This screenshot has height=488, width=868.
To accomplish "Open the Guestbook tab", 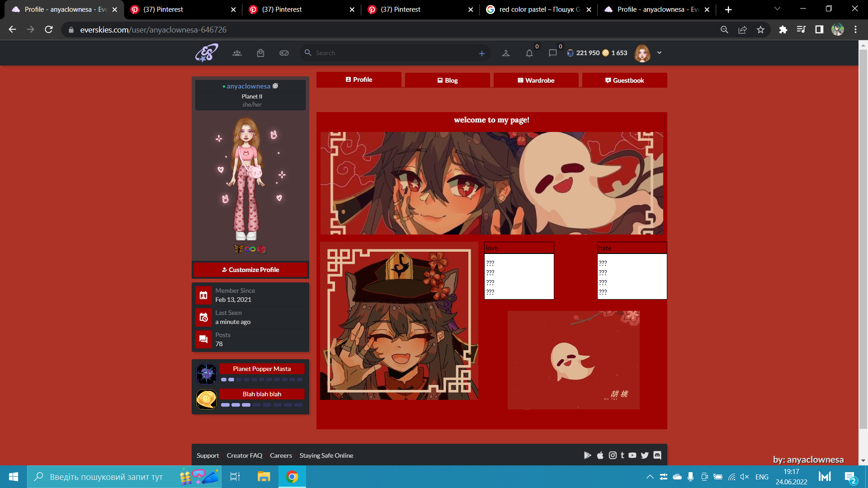I will 624,80.
